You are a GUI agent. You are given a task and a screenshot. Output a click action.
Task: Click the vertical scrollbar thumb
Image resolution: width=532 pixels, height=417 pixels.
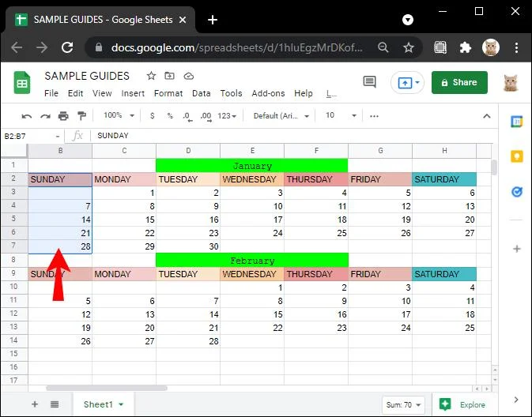(494, 167)
